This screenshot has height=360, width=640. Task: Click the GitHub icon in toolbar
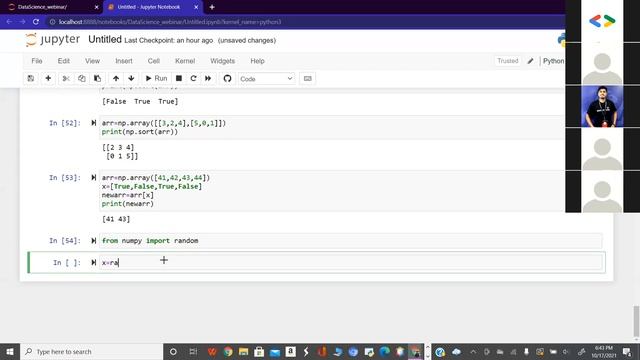tap(227, 78)
